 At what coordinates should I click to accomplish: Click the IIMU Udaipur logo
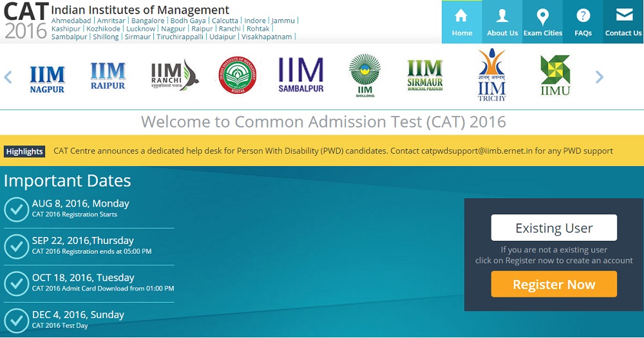(555, 75)
